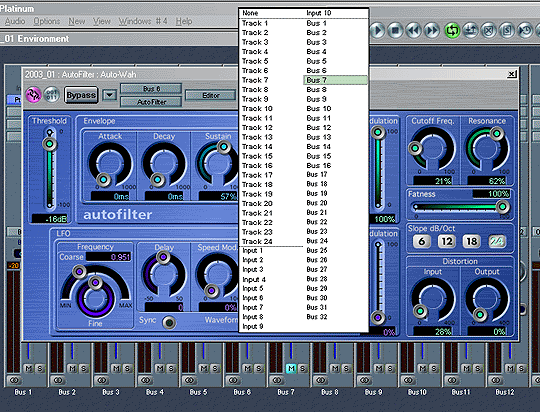The width and height of the screenshot is (540, 412).
Task: Click the lower Modulation slider handle near 0%
Action: [378, 317]
